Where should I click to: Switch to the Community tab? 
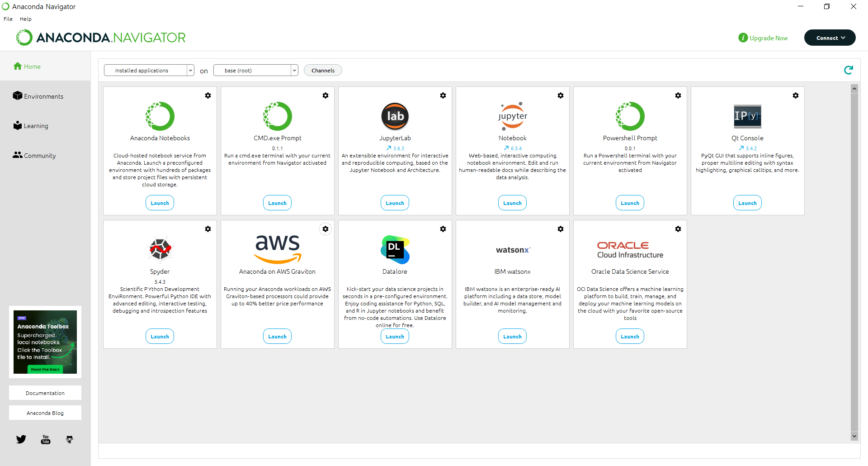[x=45, y=155]
